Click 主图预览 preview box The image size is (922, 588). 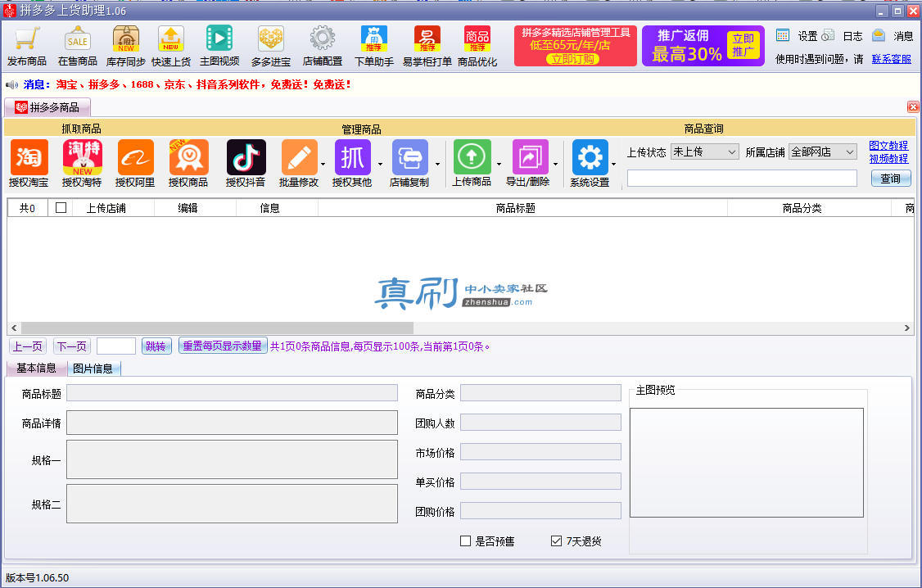click(x=746, y=463)
